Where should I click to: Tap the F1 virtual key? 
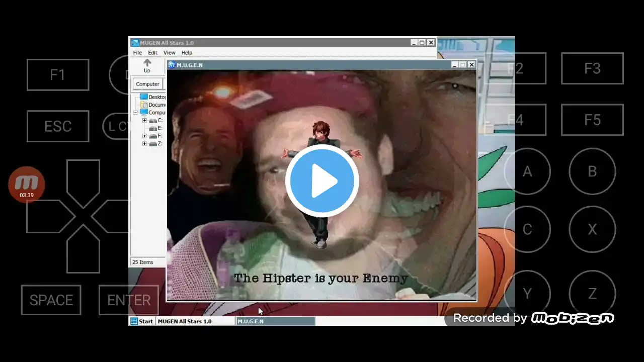pos(58,75)
